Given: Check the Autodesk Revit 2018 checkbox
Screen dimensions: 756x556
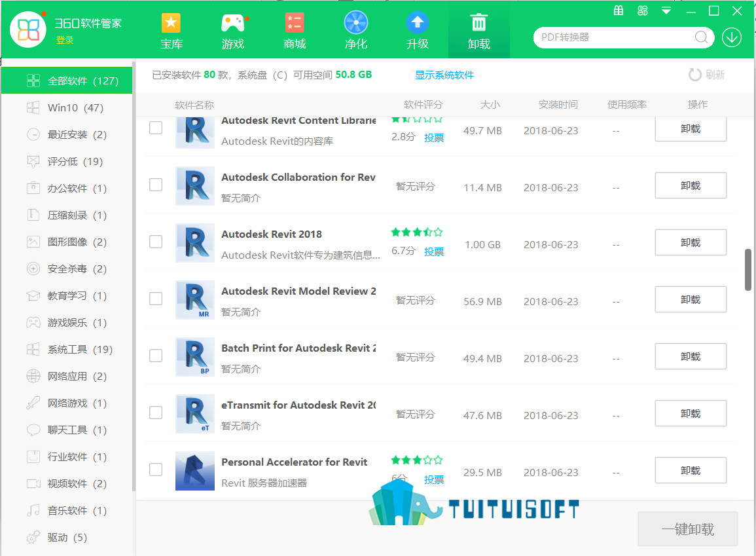Looking at the screenshot, I should [x=156, y=242].
